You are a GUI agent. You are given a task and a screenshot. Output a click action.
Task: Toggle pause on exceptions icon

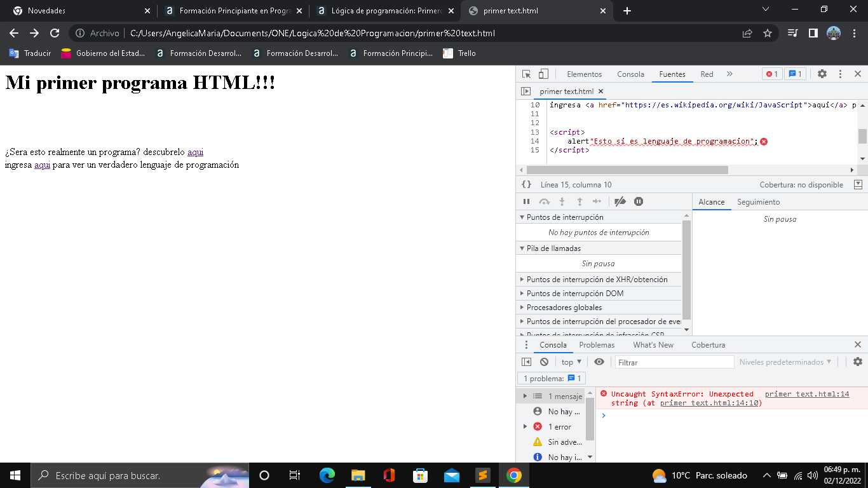639,202
